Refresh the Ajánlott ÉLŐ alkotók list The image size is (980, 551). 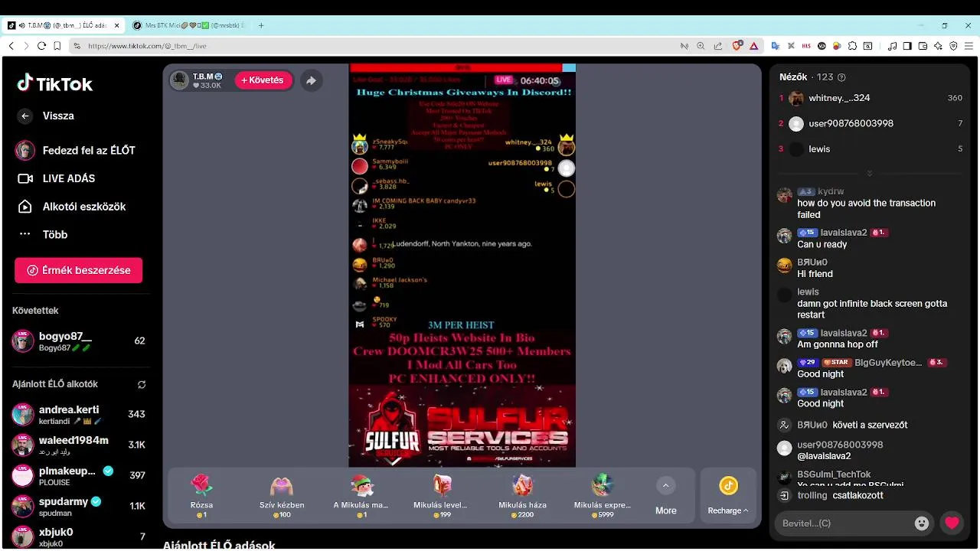click(x=142, y=384)
